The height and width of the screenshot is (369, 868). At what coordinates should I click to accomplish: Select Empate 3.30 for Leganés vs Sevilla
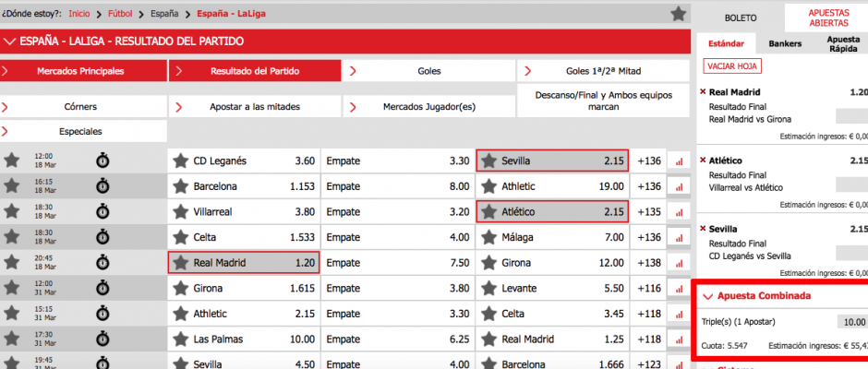coord(398,161)
